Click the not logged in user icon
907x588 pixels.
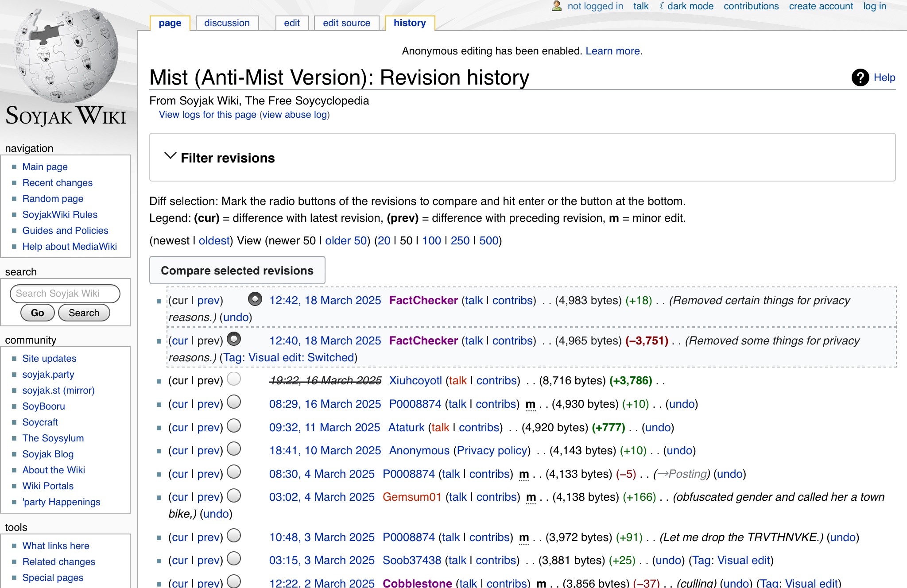(x=557, y=6)
